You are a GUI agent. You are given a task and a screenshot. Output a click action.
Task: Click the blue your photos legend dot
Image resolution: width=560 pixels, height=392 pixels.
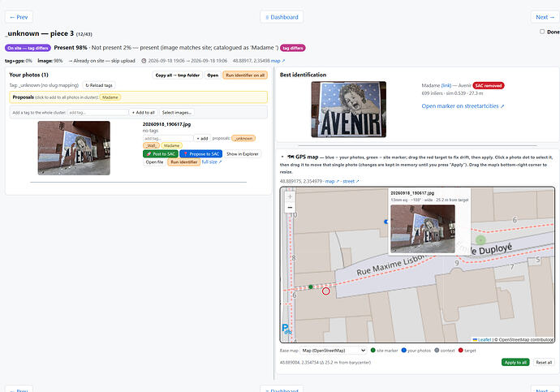tap(404, 351)
